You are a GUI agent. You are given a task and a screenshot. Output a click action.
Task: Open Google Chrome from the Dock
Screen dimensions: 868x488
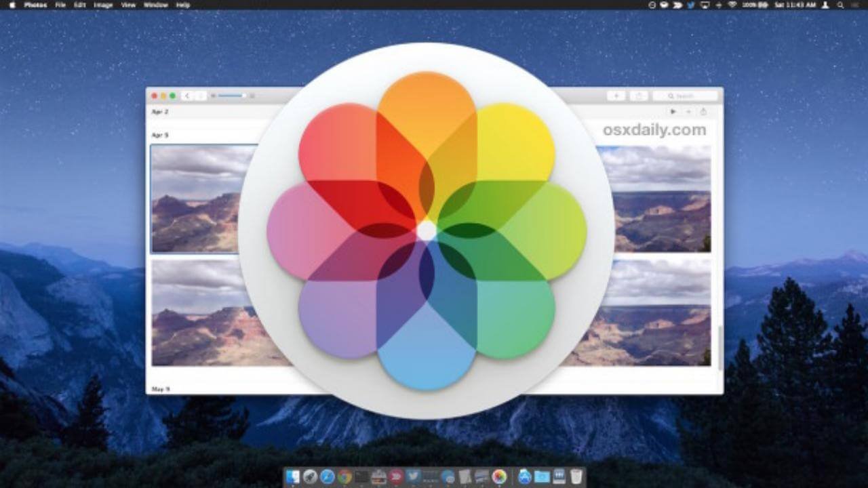coord(344,476)
